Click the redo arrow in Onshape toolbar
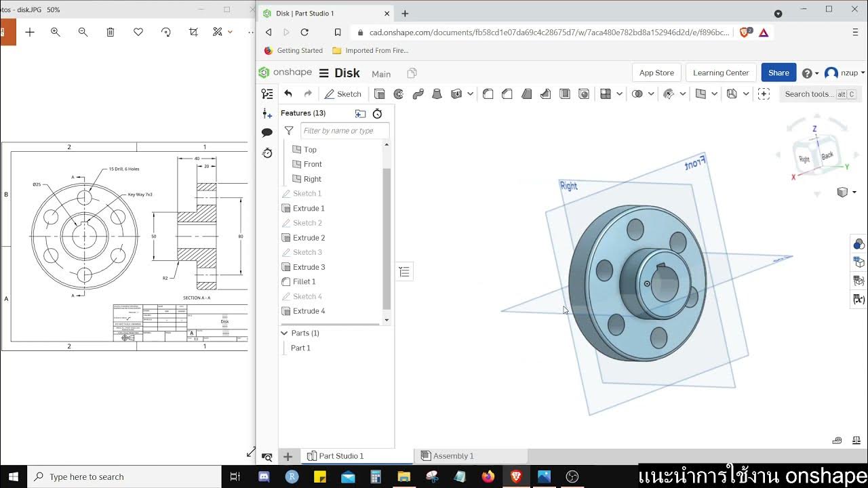This screenshot has height=488, width=868. point(308,94)
